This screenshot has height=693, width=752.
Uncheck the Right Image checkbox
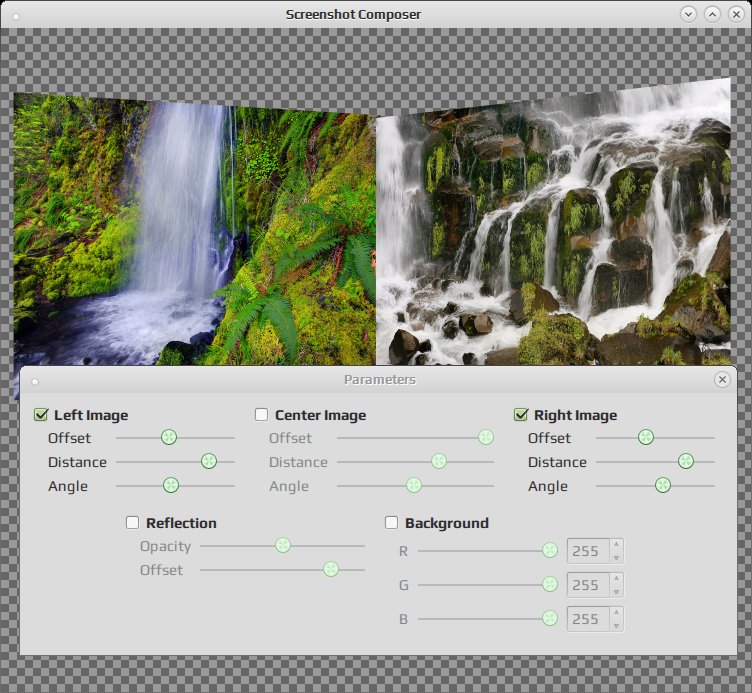click(521, 414)
